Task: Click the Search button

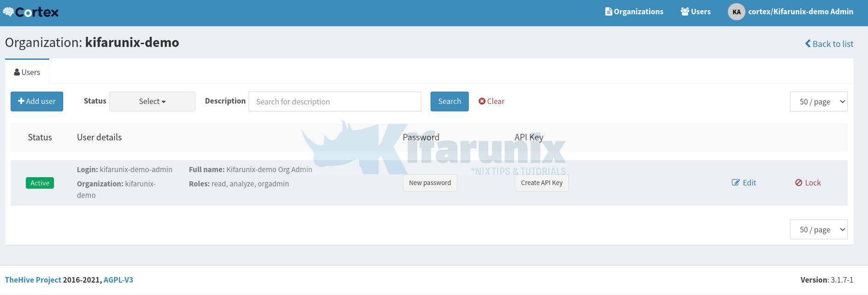Action: [x=449, y=102]
